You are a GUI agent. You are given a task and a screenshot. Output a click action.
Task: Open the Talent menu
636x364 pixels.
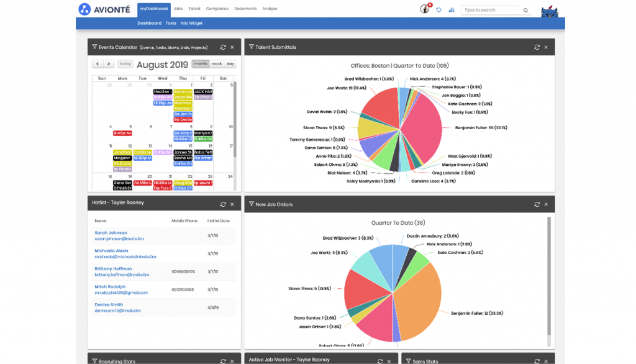194,9
